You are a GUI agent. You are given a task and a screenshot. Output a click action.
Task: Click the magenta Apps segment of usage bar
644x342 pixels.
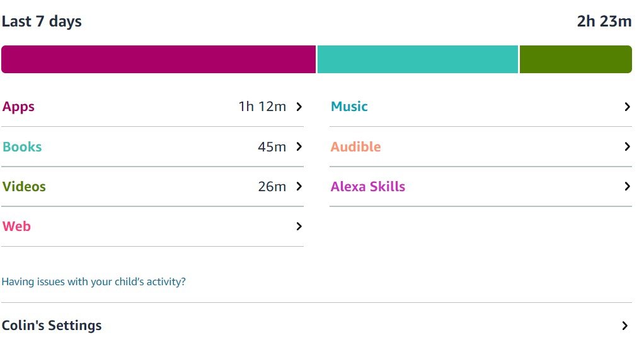158,59
